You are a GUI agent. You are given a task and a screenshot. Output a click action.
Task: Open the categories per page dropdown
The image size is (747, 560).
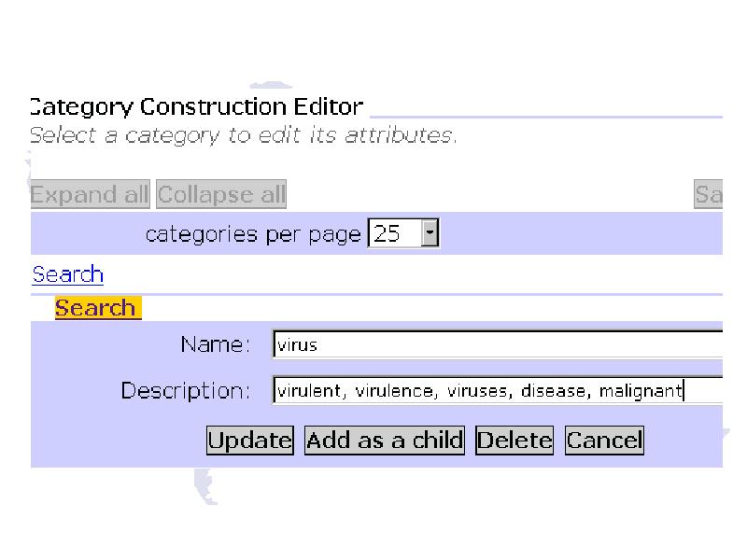point(403,233)
